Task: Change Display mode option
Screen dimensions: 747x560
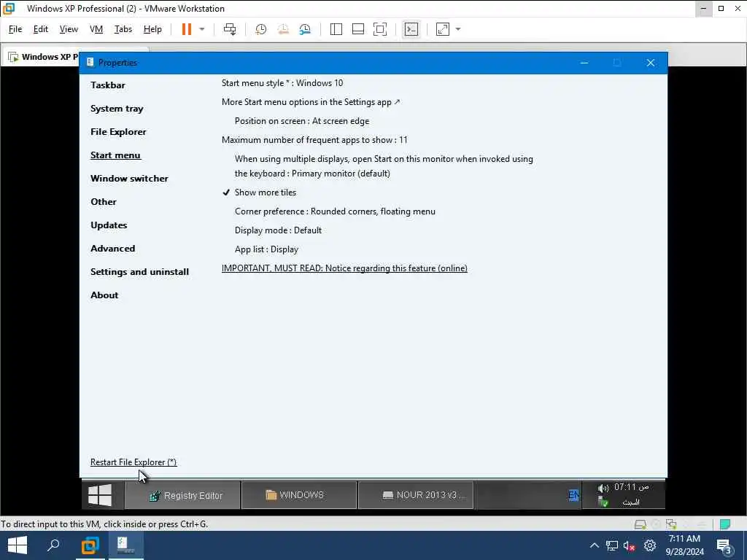Action: 278,230
